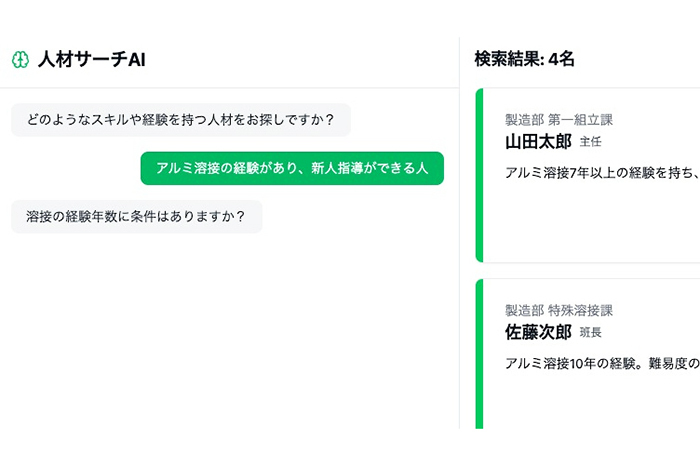Open the 佐藤次郎 candidate name
The image size is (700, 466).
click(538, 332)
